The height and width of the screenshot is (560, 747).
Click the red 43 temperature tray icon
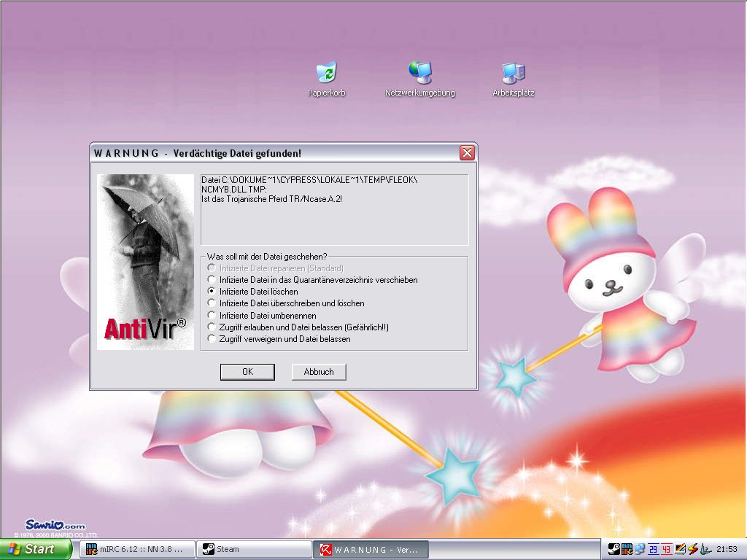(x=666, y=549)
